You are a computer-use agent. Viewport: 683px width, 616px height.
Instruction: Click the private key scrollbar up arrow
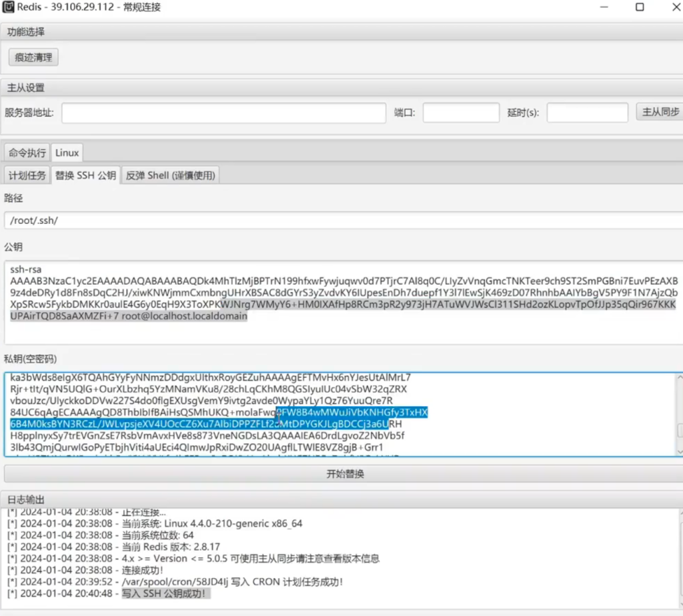680,378
